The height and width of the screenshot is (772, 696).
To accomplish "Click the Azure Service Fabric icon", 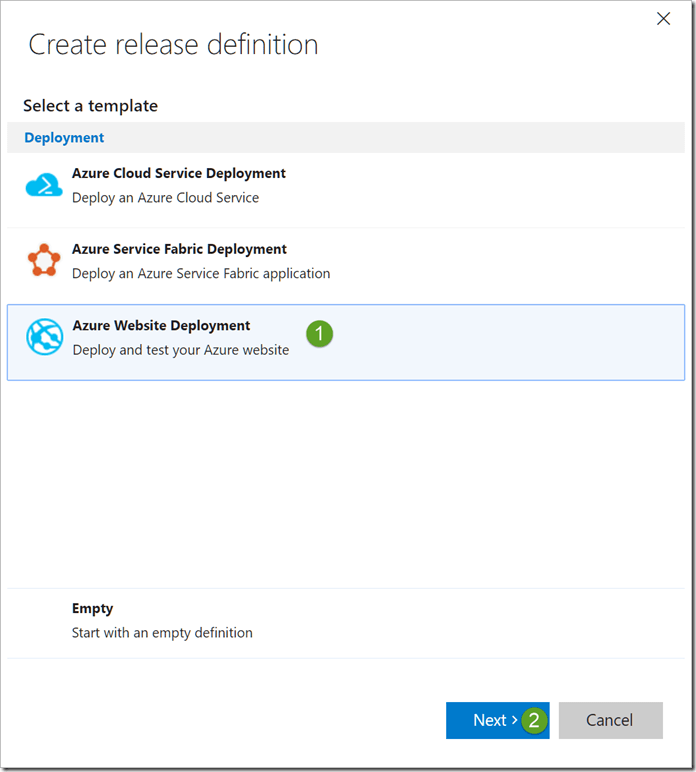I will [44, 261].
